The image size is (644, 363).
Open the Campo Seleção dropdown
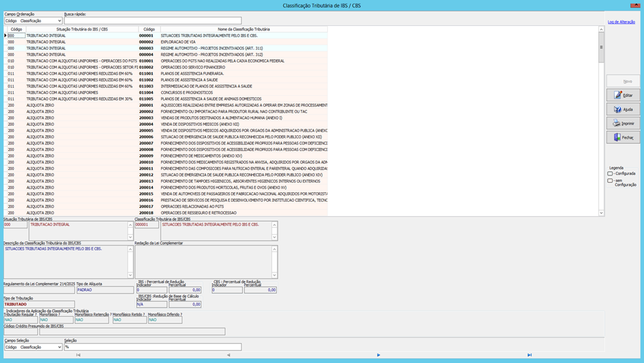[59, 347]
